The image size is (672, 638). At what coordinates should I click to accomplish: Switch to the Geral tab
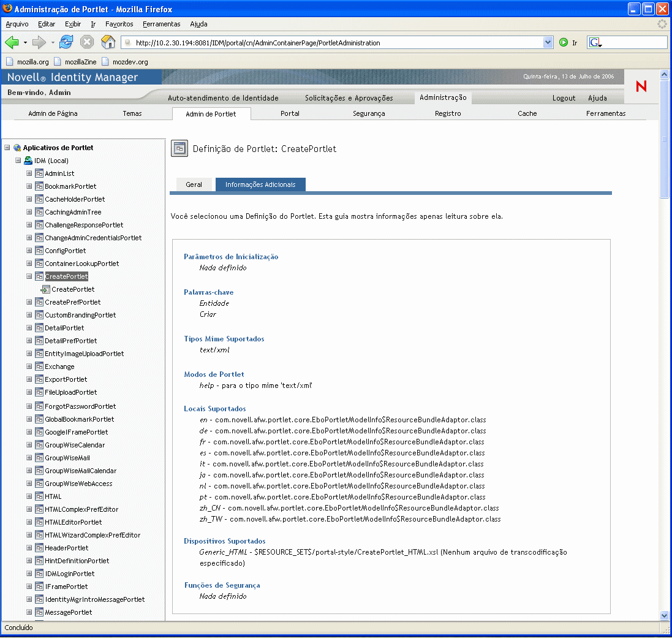pyautogui.click(x=194, y=184)
